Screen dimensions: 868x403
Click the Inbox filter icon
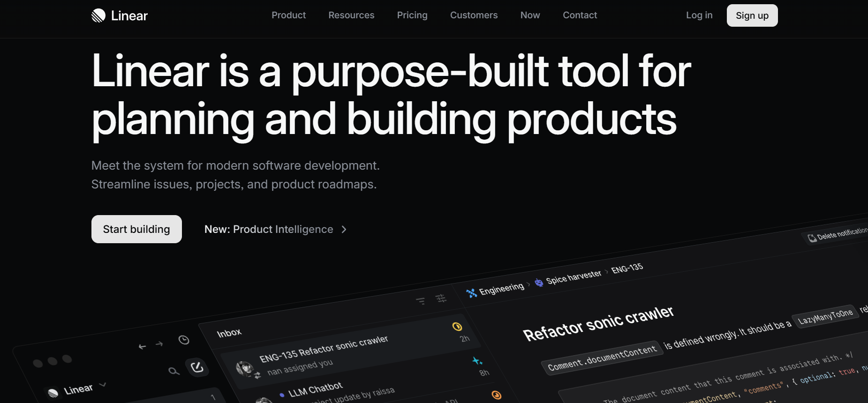click(421, 301)
